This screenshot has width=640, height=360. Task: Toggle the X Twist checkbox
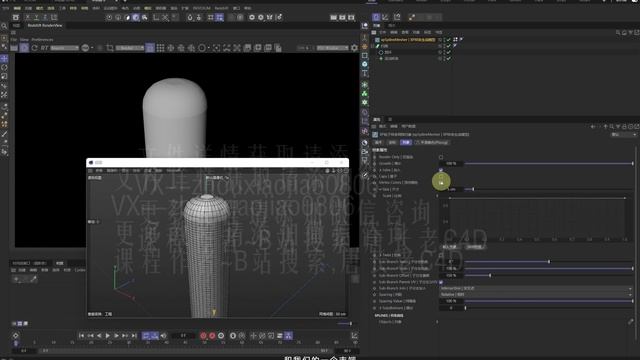(441, 256)
